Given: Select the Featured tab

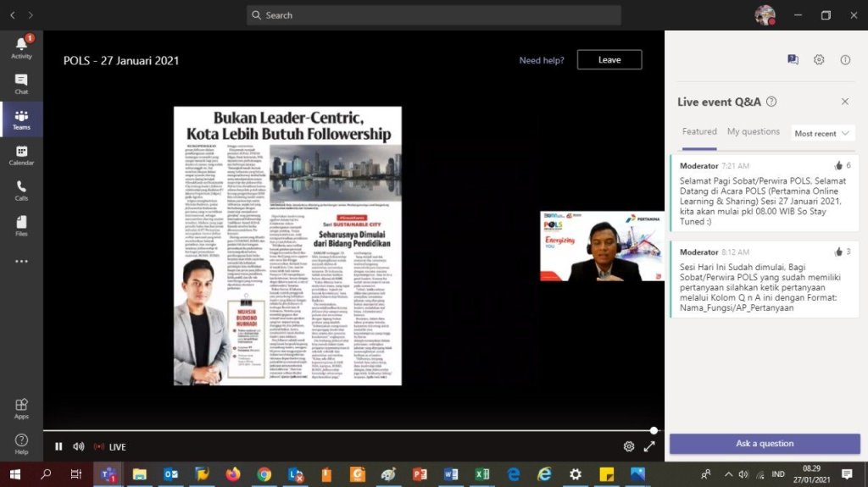Looking at the screenshot, I should click(x=699, y=132).
